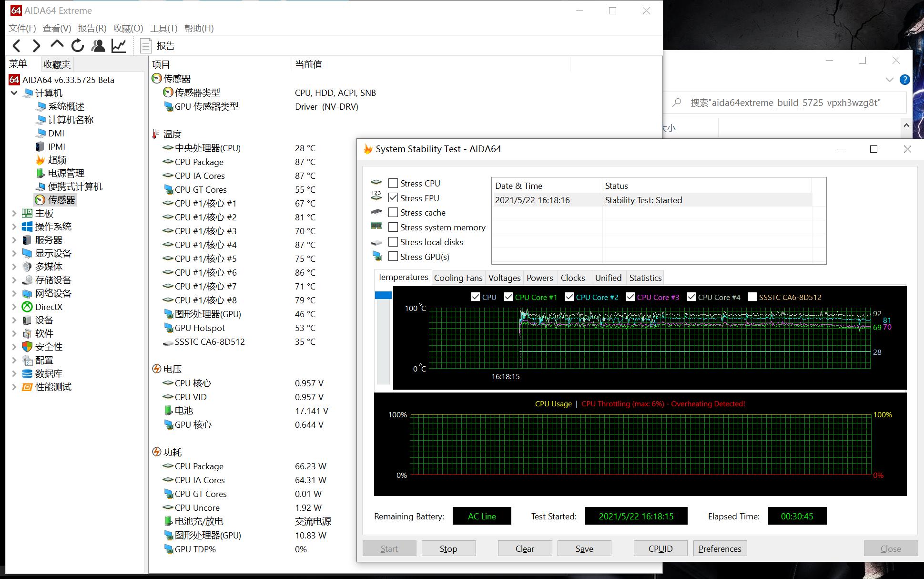
Task: Uncheck the Stress FPU option
Action: (x=393, y=197)
